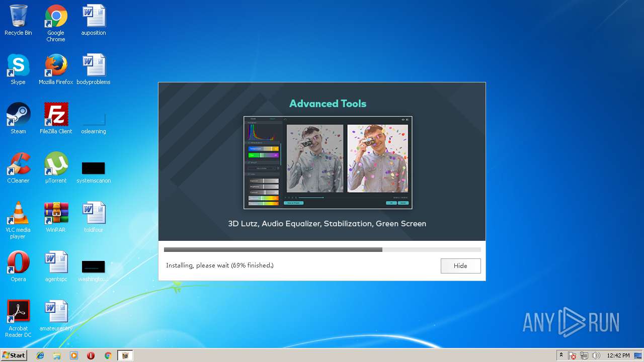Click the "Advanced Tools" heading
Image resolution: width=644 pixels, height=362 pixels.
(328, 104)
